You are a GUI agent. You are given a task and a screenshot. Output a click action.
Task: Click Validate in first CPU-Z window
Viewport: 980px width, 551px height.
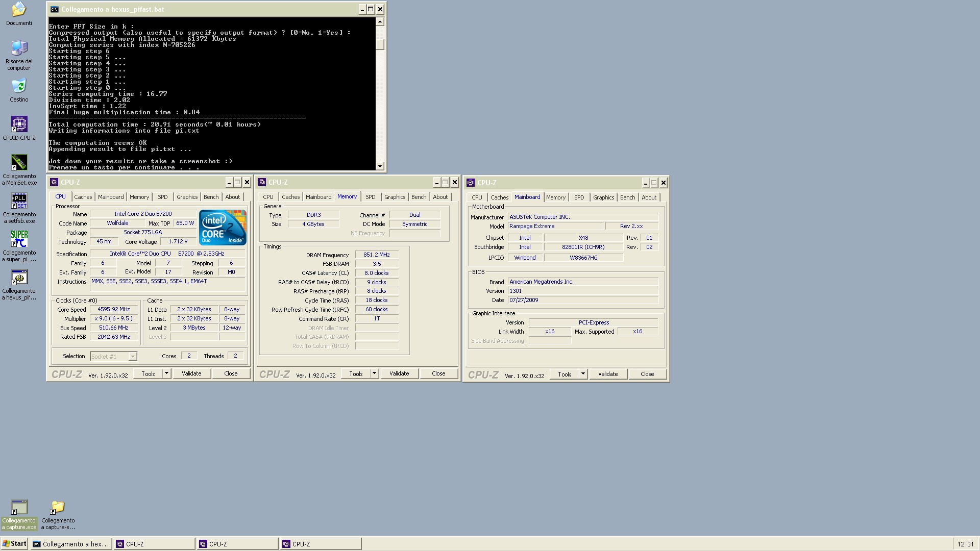[x=191, y=373]
